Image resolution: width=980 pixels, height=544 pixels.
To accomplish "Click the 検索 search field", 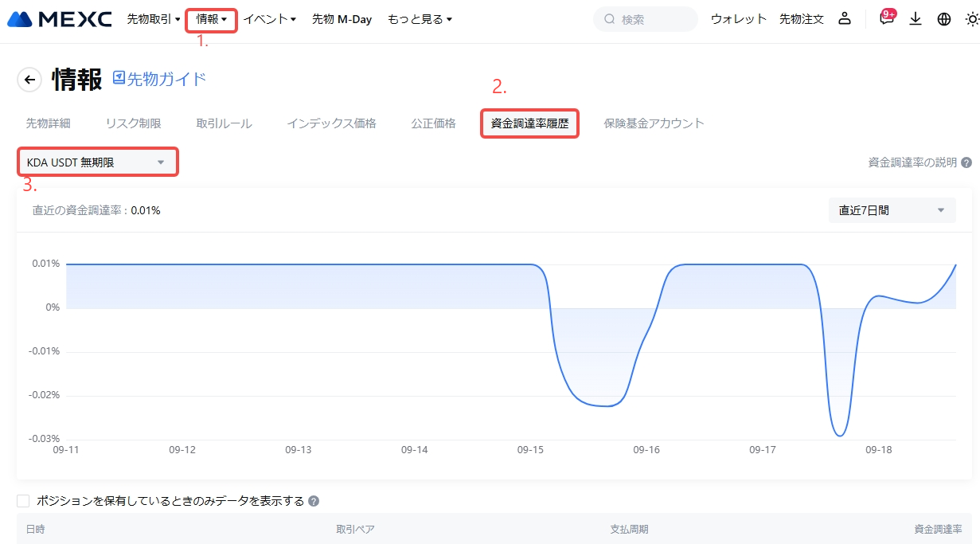I will [645, 19].
